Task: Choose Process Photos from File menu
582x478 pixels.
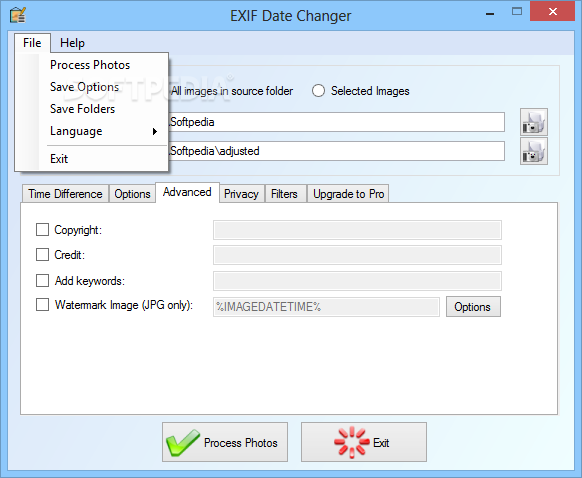Action: point(90,65)
